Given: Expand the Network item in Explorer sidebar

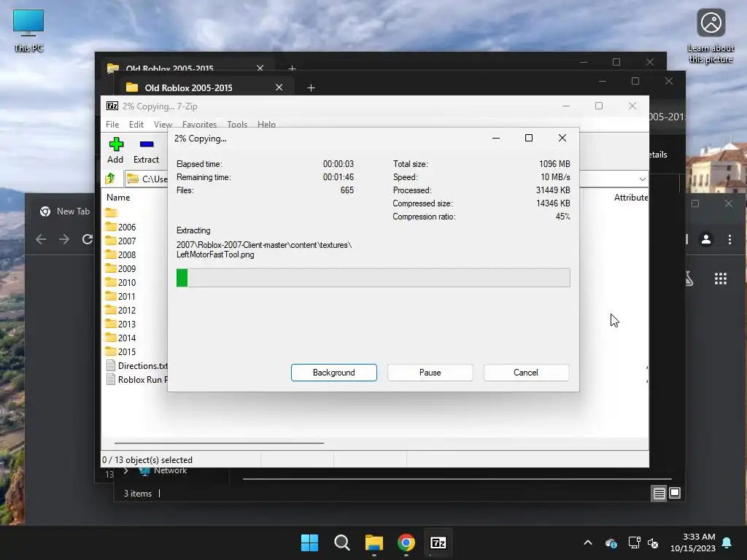Looking at the screenshot, I should [x=125, y=470].
